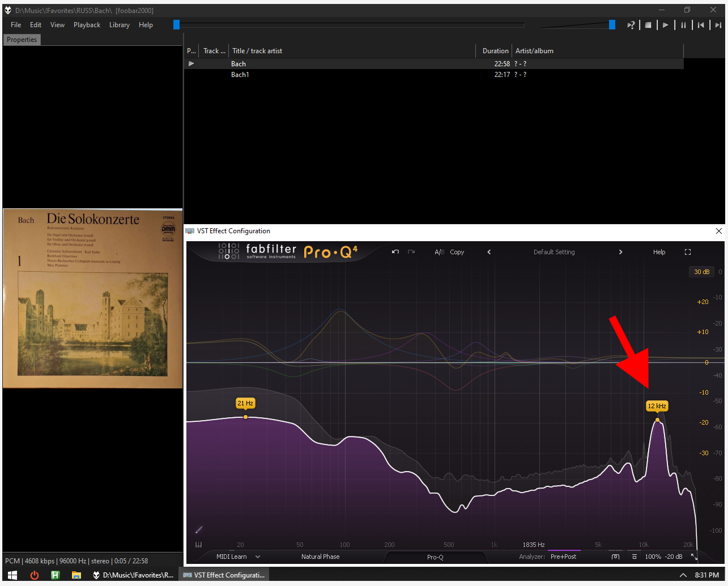Open the Default Setting preset menu
Screen dimensions: 728x586
point(554,252)
